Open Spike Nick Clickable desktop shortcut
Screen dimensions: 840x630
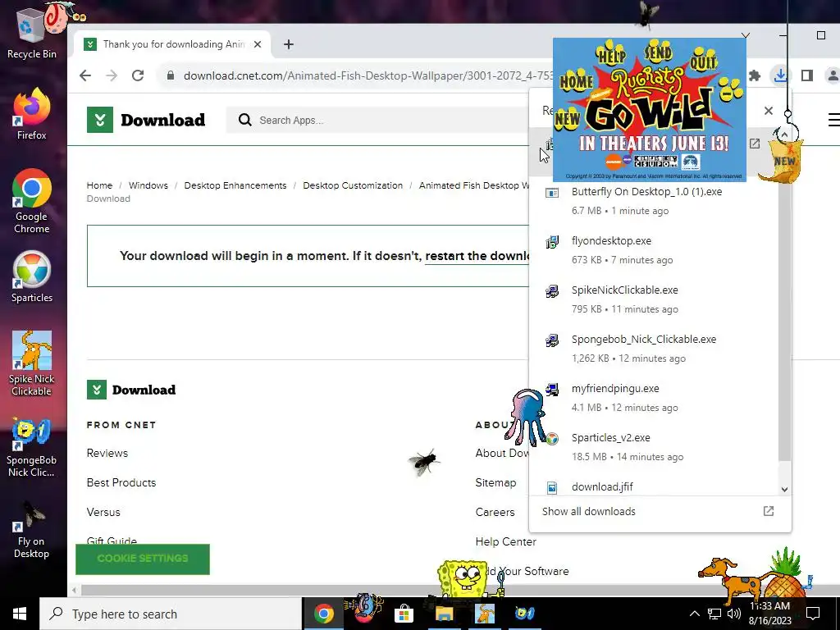click(32, 363)
